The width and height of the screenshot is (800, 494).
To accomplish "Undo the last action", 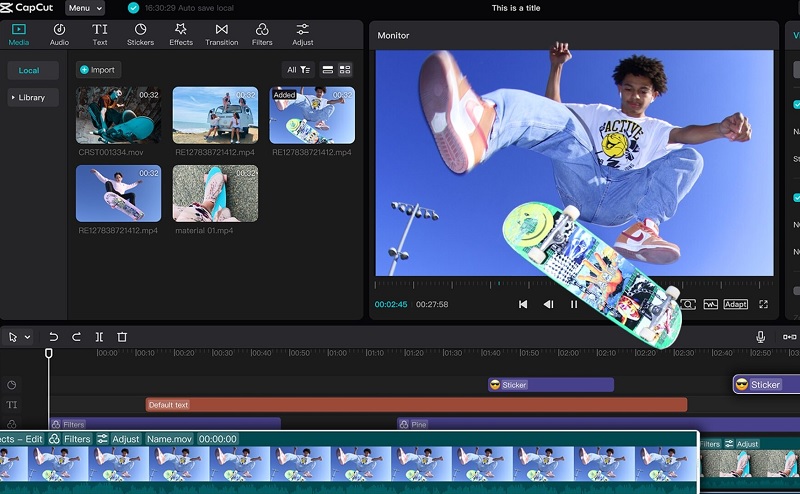I will tap(53, 337).
